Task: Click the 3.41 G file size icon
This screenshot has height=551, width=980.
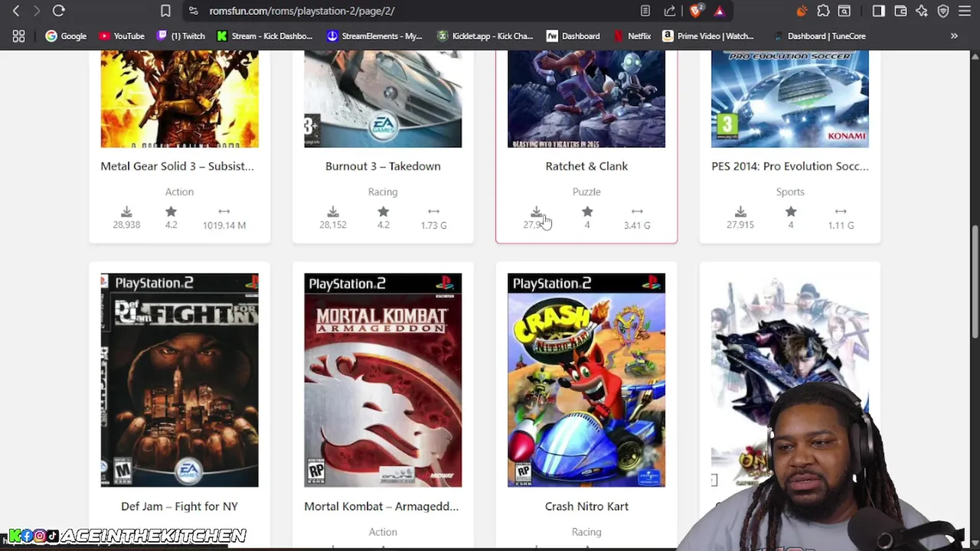Action: point(637,211)
